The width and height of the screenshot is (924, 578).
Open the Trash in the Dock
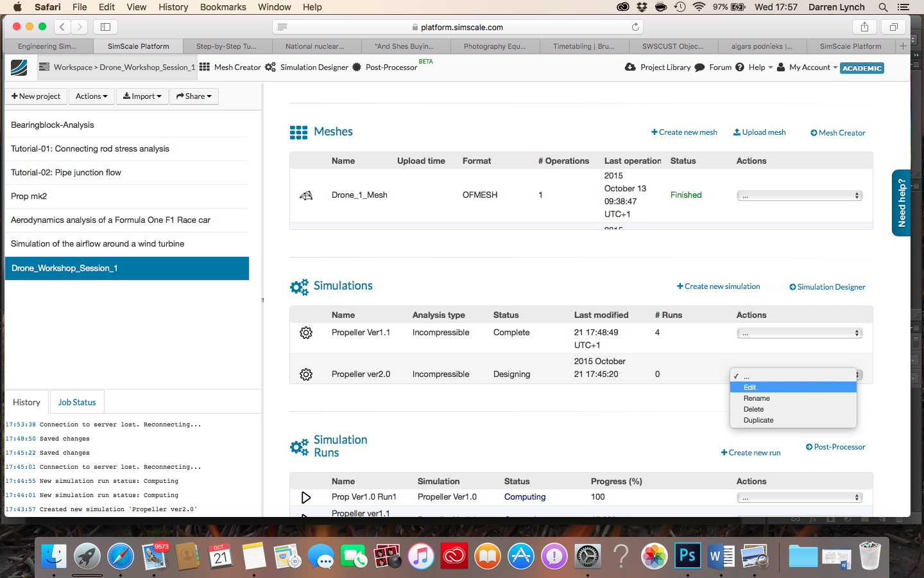tap(869, 556)
